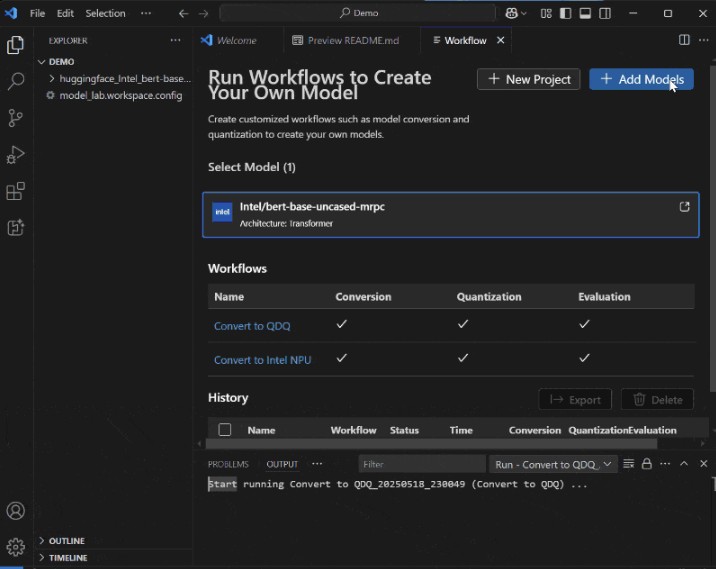Screen dimensions: 716x569
Task: Switch to OUTPUT panel tab
Action: (x=282, y=464)
